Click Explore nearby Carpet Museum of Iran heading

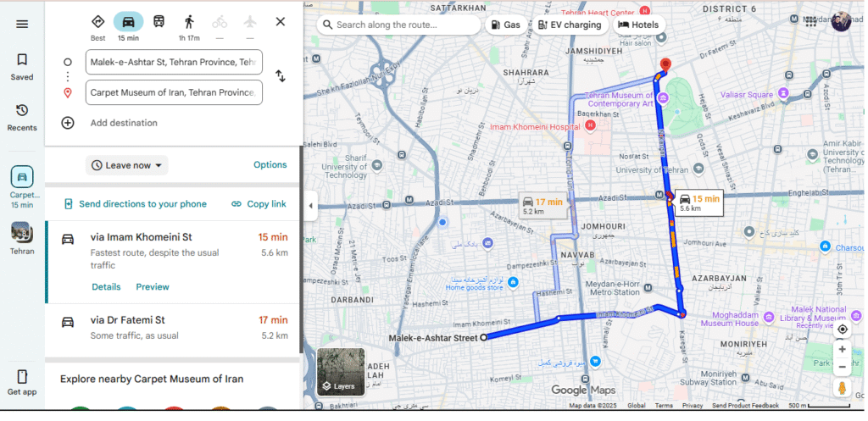(x=152, y=379)
